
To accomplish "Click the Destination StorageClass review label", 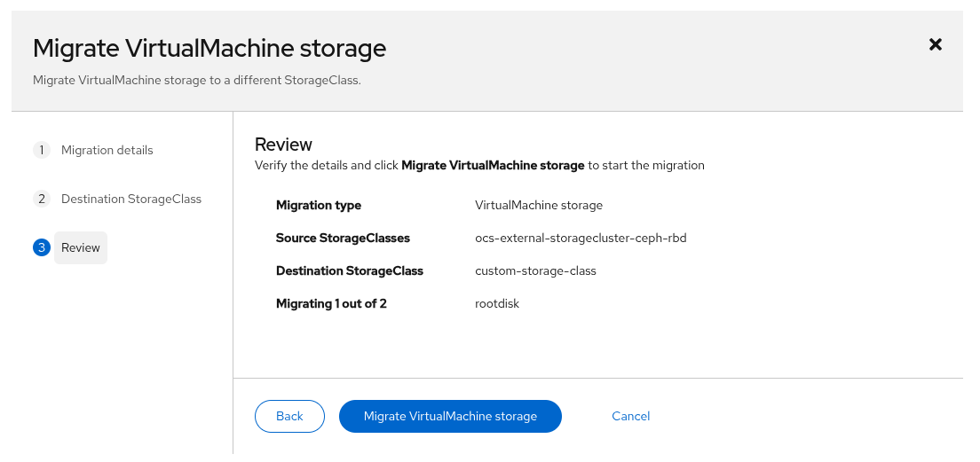I will [x=350, y=270].
